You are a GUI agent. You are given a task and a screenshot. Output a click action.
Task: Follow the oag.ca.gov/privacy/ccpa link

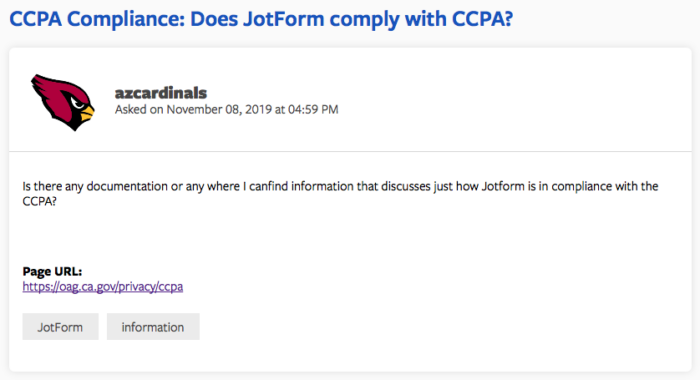pyautogui.click(x=103, y=287)
